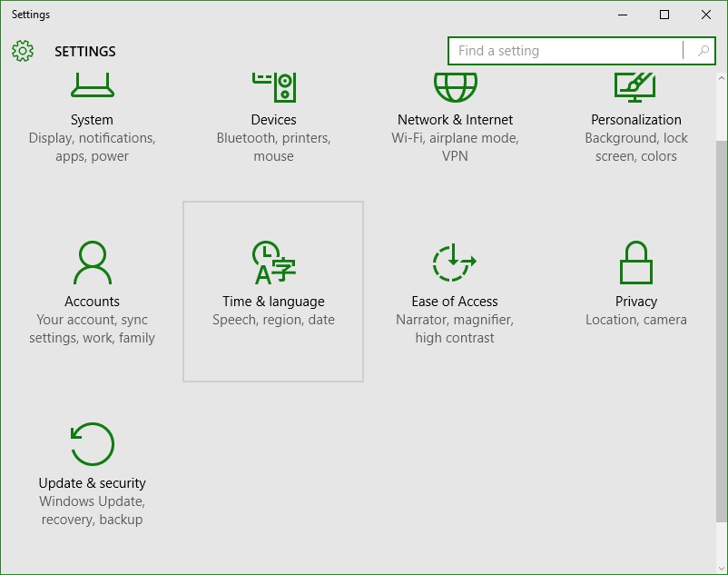
Task: Open the Network & Internet globe icon
Action: (455, 87)
